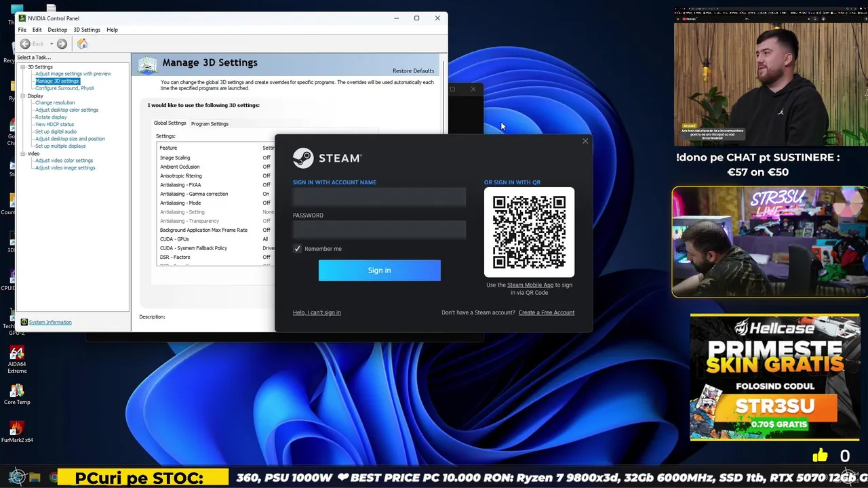Click the Steam password field
This screenshot has width=868, height=488.
[379, 230]
